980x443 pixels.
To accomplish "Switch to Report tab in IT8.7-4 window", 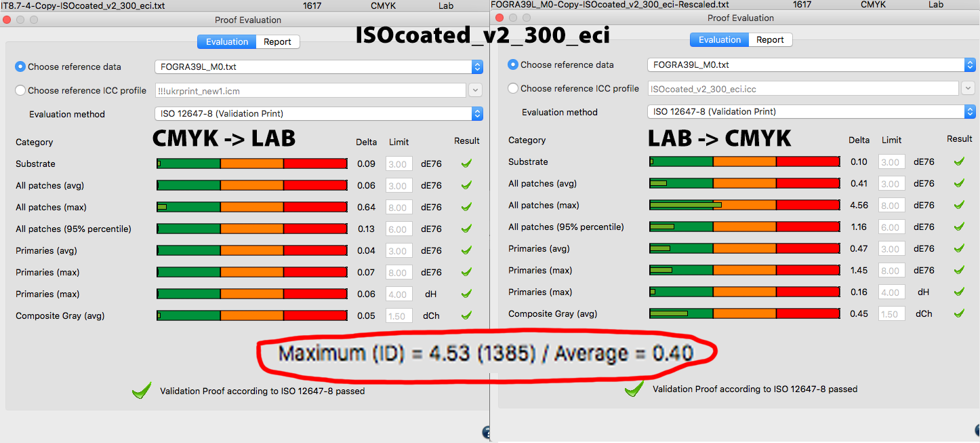I will point(278,41).
